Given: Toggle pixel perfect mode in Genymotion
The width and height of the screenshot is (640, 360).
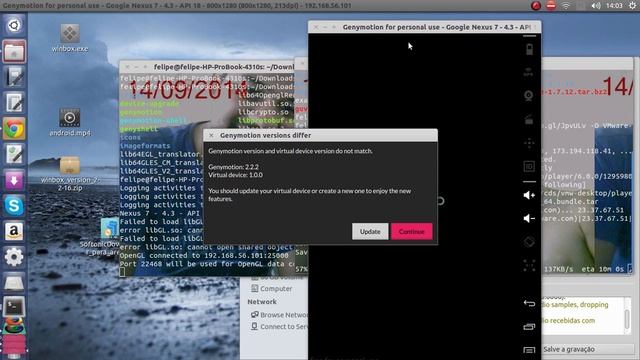Looking at the screenshot, I should [x=529, y=265].
